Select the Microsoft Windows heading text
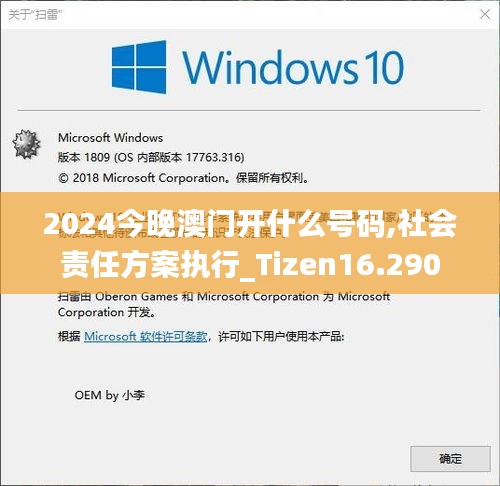The width and height of the screenshot is (500, 486). pyautogui.click(x=111, y=138)
